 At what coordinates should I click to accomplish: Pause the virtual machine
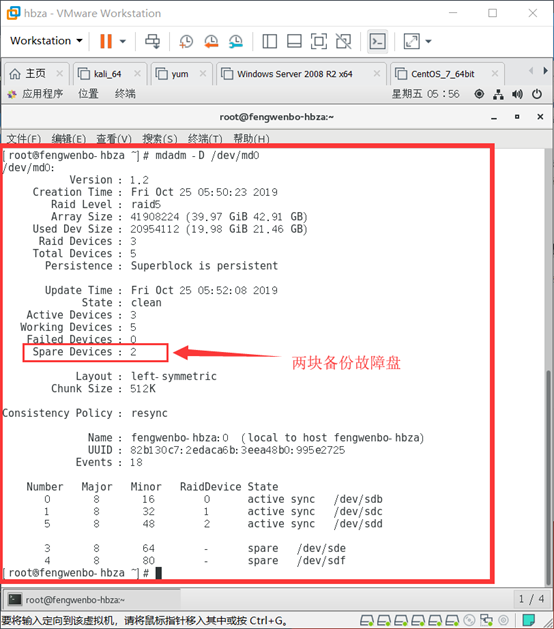[106, 41]
